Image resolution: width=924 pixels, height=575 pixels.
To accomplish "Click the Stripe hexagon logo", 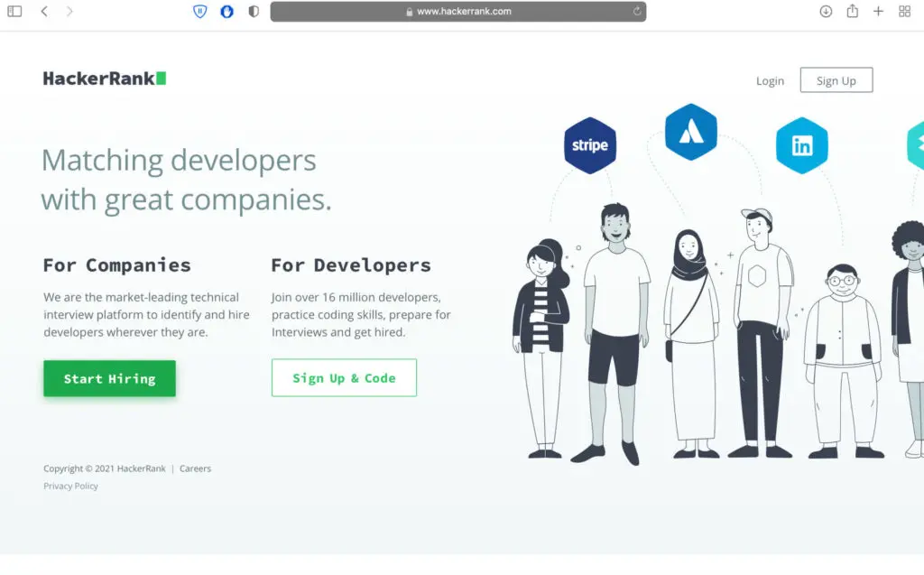I will [590, 144].
